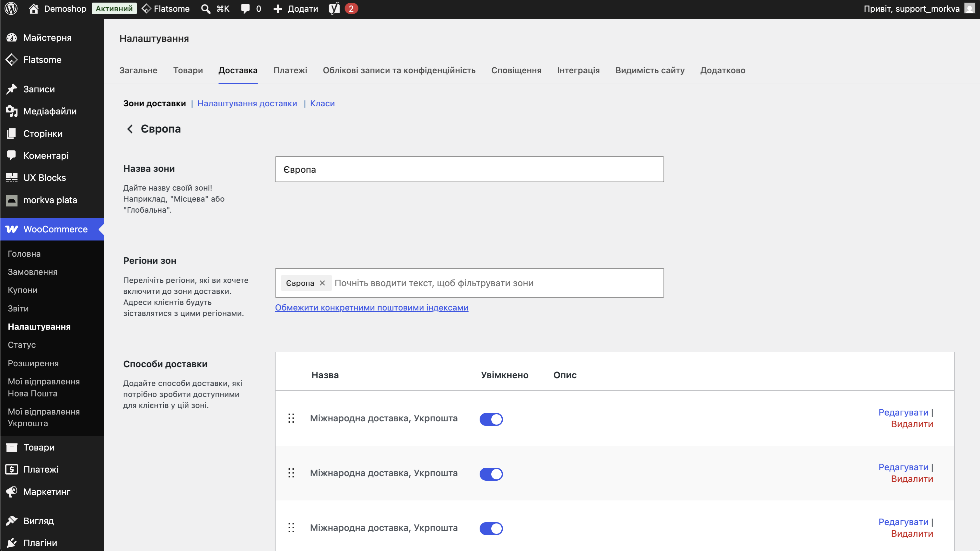
Task: Open Звіти in WooCommerce submenu
Action: click(x=18, y=309)
